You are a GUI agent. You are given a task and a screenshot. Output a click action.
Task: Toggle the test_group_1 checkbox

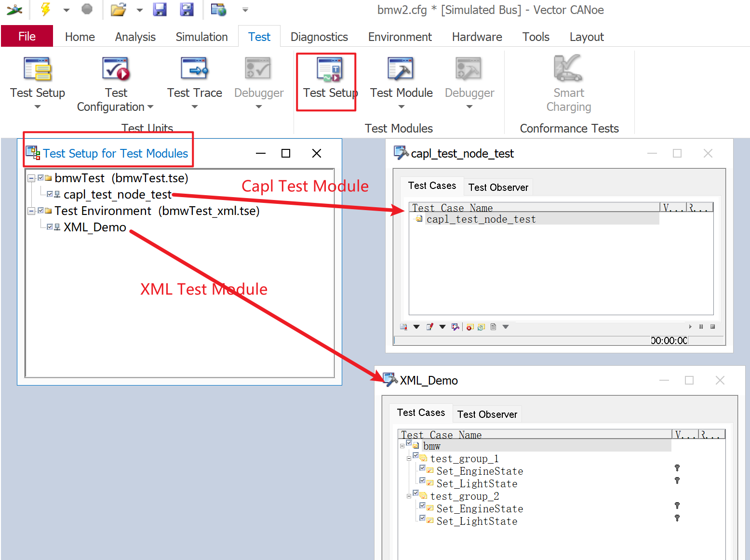[415, 455]
